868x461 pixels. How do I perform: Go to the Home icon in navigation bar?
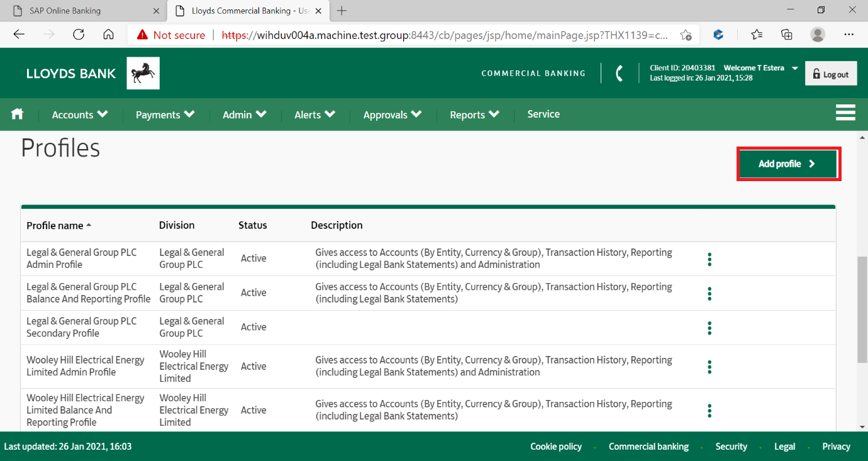[x=17, y=114]
